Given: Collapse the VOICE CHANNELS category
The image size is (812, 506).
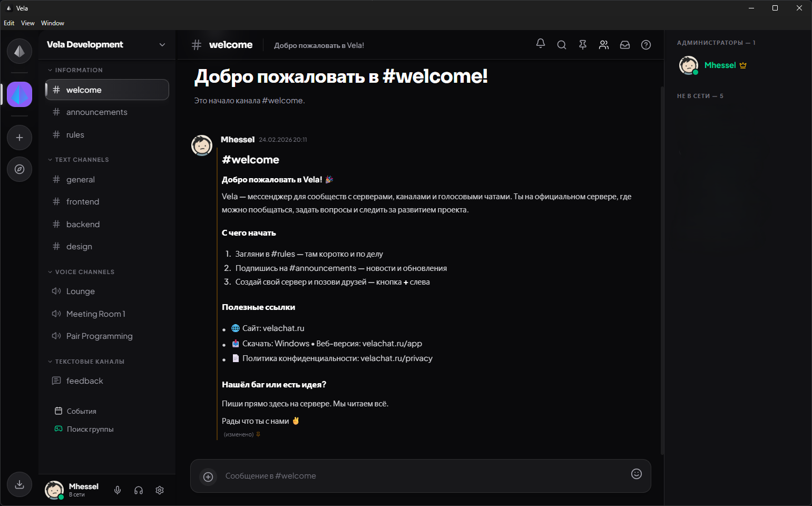Looking at the screenshot, I should click(84, 272).
